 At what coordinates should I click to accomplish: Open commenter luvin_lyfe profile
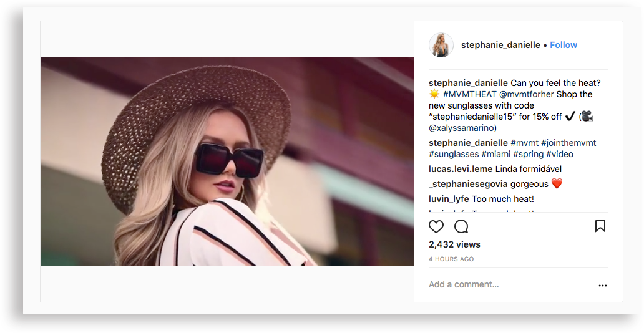pos(449,199)
